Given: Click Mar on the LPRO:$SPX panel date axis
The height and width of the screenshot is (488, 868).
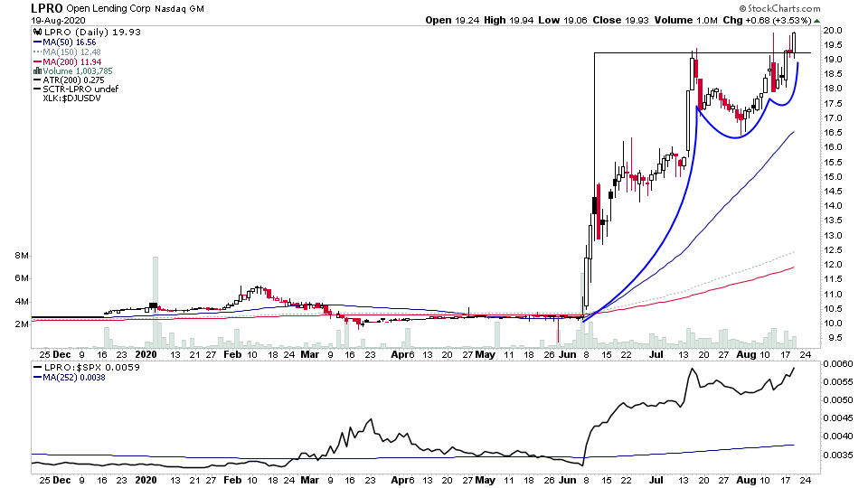Looking at the screenshot, I should coord(310,480).
